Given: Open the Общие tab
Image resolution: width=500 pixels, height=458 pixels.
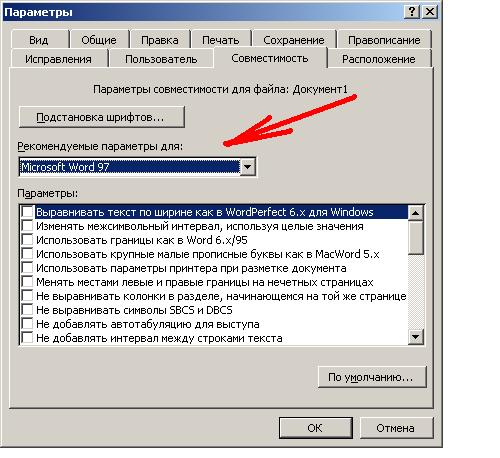Looking at the screenshot, I should tap(99, 40).
